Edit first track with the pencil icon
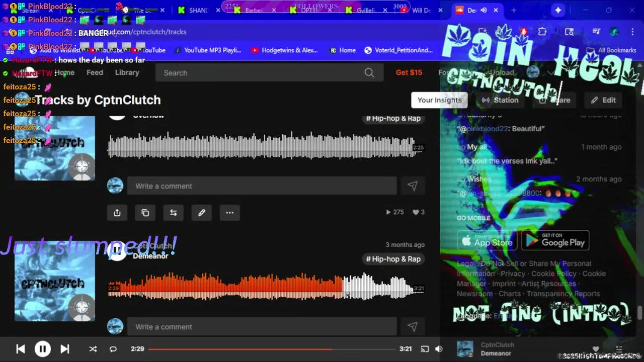This screenshot has width=644, height=362. [x=202, y=213]
